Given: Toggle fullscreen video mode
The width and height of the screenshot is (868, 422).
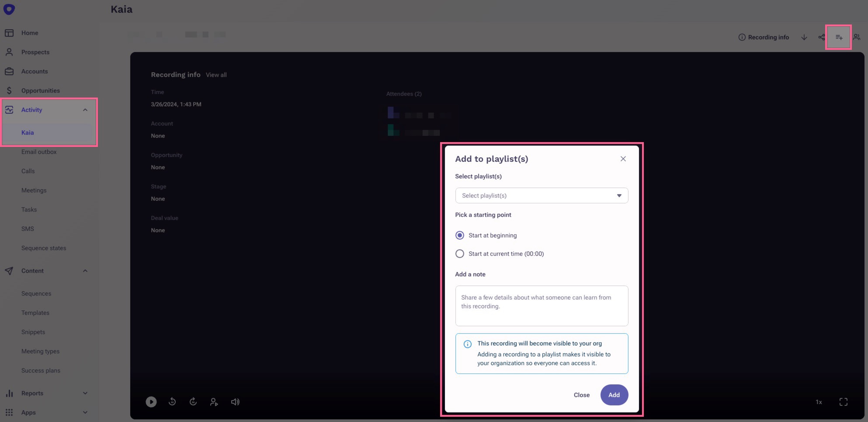Looking at the screenshot, I should [844, 402].
